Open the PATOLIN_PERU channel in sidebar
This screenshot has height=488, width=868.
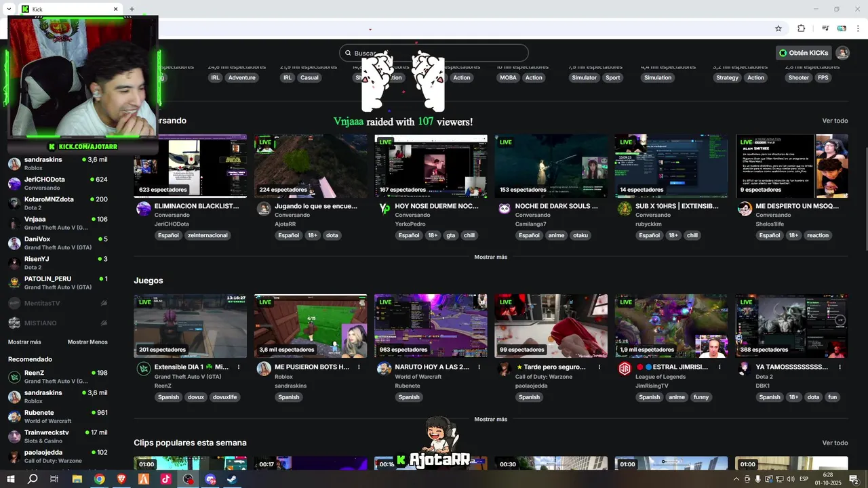58,283
